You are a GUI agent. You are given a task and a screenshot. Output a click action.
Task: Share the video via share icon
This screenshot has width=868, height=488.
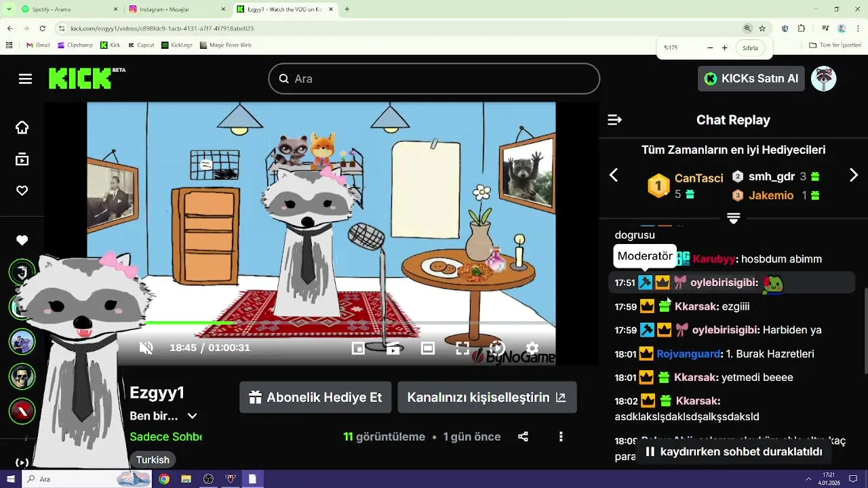pyautogui.click(x=523, y=437)
